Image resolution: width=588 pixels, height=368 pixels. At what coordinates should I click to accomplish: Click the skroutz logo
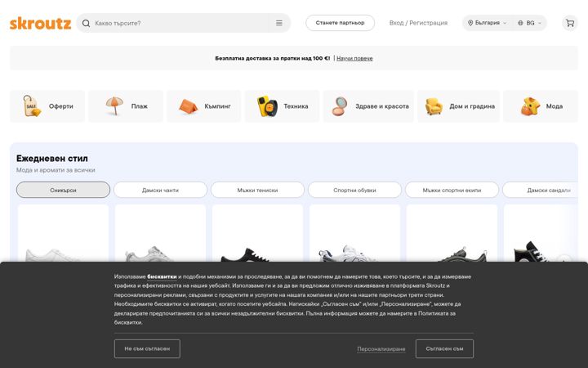[40, 23]
